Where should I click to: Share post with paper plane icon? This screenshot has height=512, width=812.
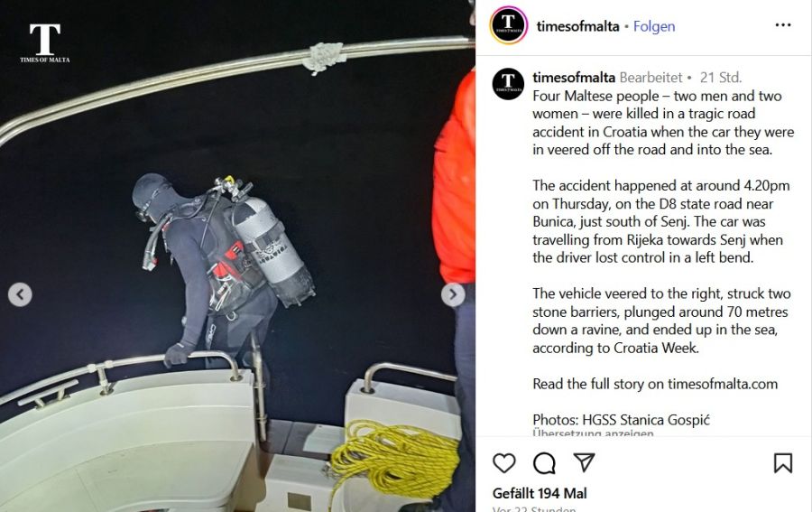[x=584, y=462]
